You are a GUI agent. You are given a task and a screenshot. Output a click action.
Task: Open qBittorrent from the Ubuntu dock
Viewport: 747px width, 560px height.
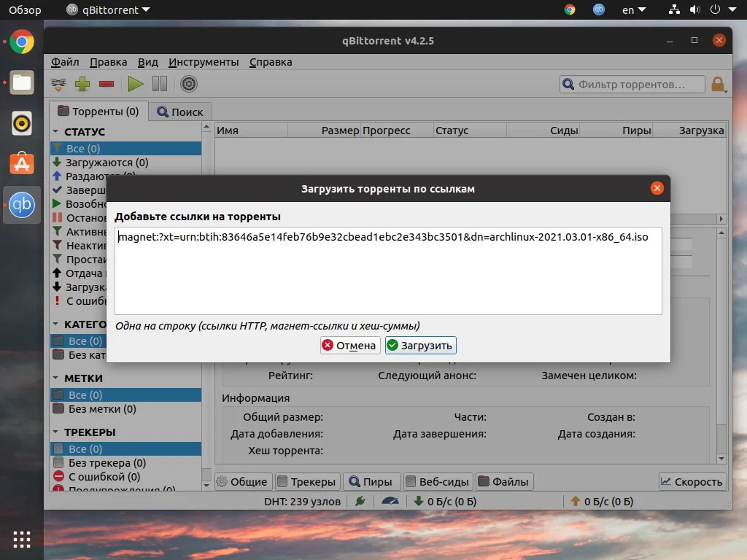click(x=22, y=205)
